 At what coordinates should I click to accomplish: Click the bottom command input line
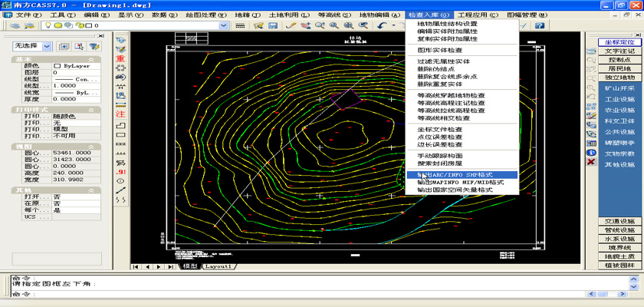[x=297, y=294]
